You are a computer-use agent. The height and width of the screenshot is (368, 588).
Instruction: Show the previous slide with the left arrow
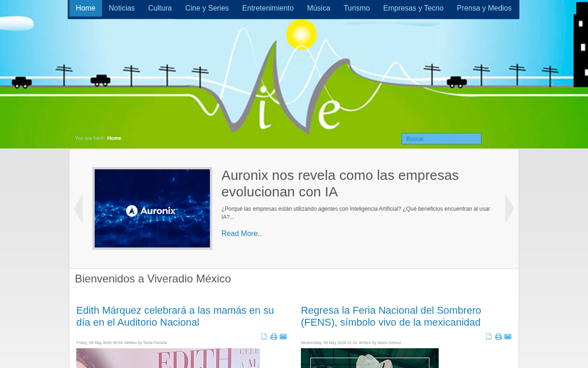click(78, 208)
